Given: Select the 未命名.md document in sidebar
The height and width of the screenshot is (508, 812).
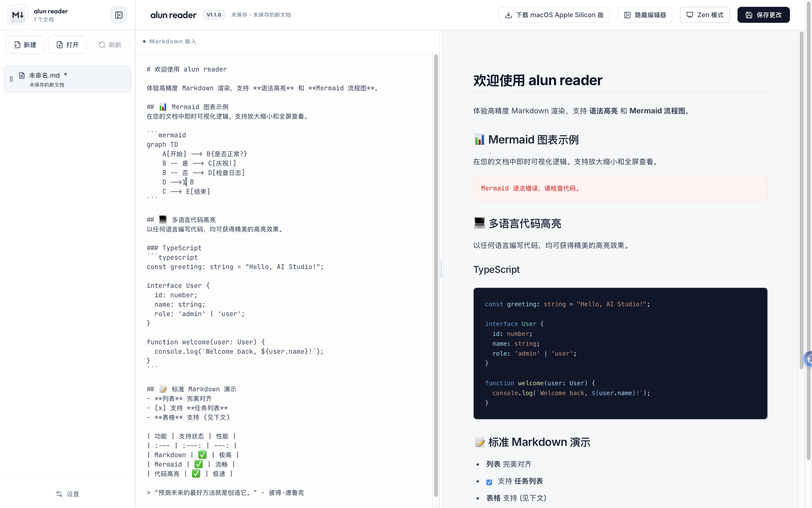Looking at the screenshot, I should [x=67, y=79].
